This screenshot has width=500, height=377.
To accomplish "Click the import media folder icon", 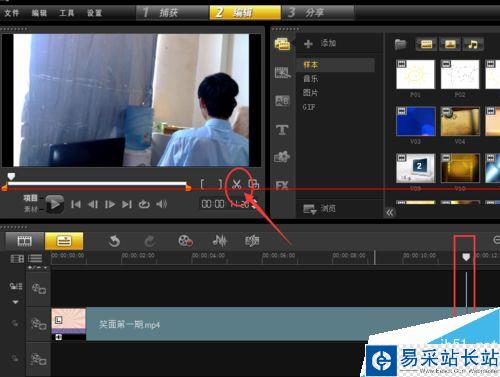I will pyautogui.click(x=401, y=44).
